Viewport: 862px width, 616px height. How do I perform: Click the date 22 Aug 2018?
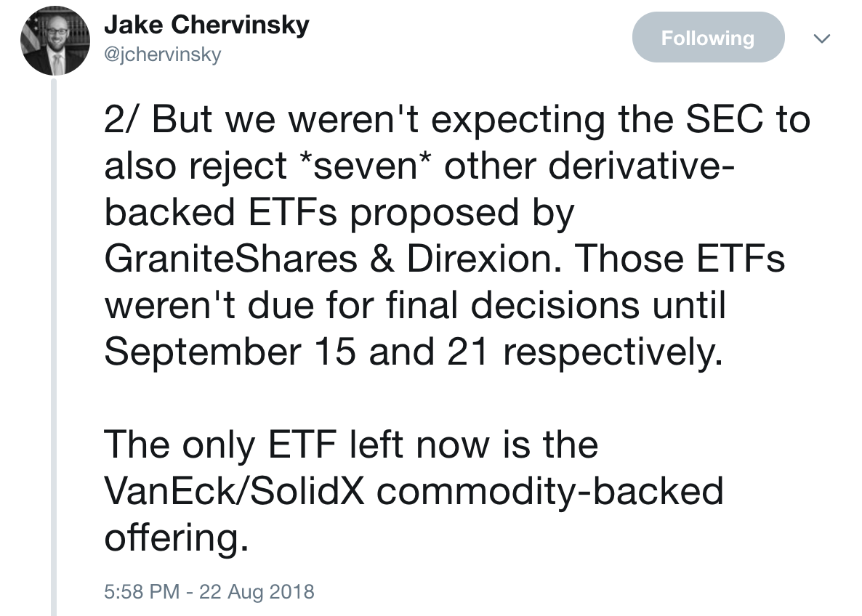point(257,592)
